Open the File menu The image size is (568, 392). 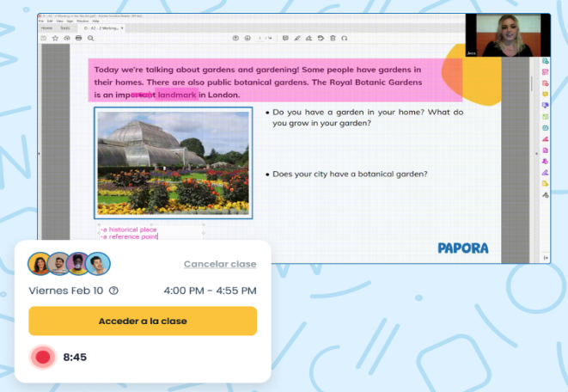(x=41, y=21)
